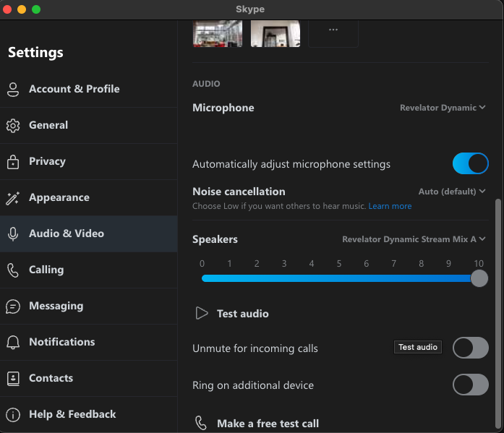This screenshot has height=433, width=504.
Task: Click the settings pane vertical scrollbar
Action: tap(498, 313)
